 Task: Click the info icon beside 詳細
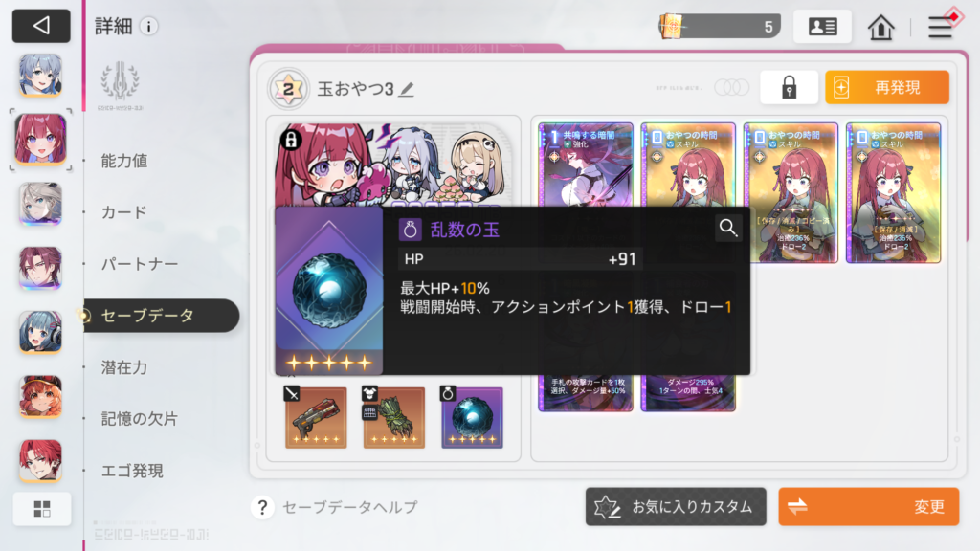coord(148,26)
